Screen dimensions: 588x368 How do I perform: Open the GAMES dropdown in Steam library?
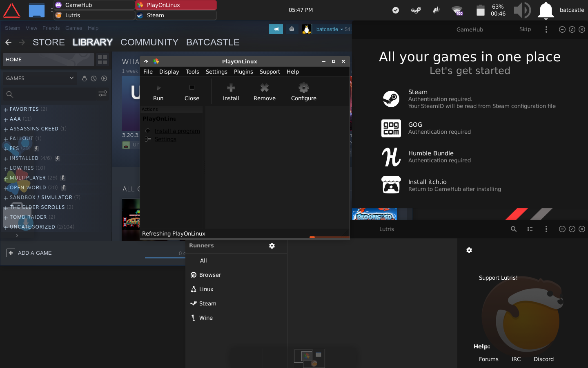(40, 78)
